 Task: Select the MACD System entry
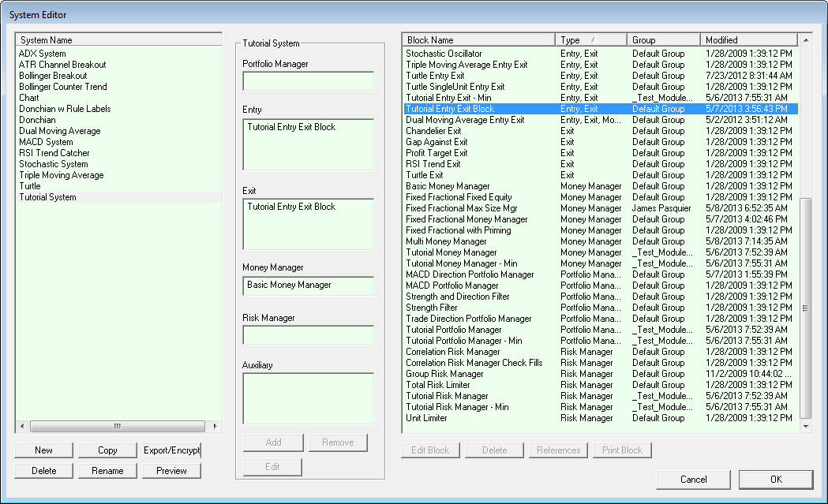(46, 142)
